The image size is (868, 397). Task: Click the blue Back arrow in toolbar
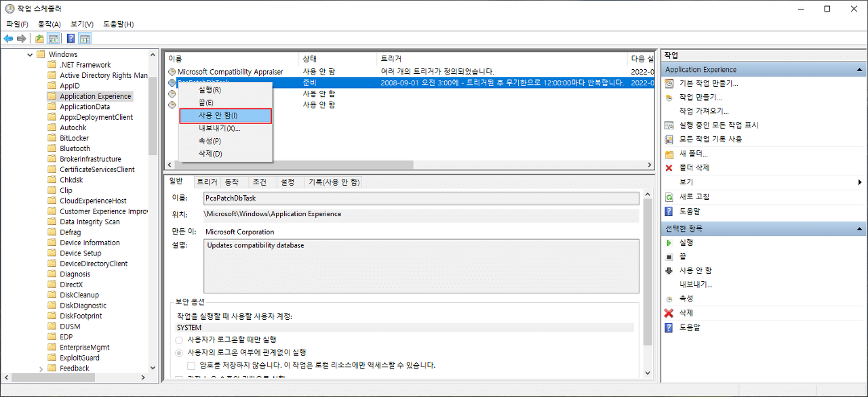pyautogui.click(x=8, y=39)
